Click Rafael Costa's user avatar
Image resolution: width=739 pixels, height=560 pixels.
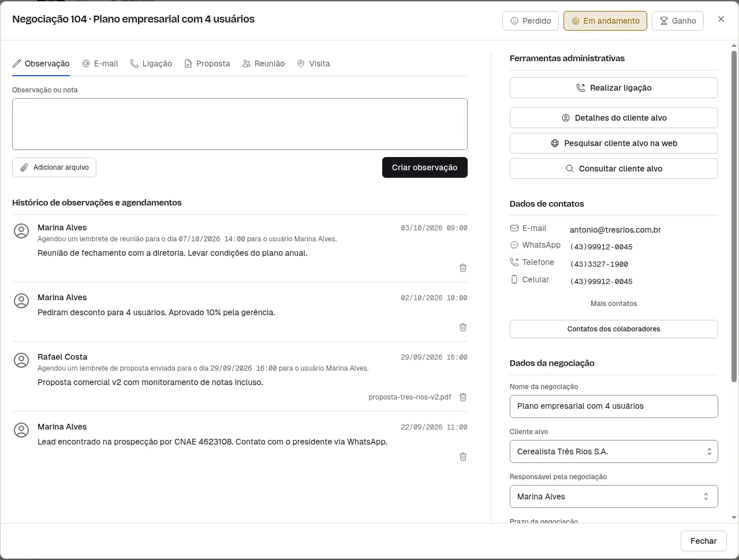coord(21,361)
